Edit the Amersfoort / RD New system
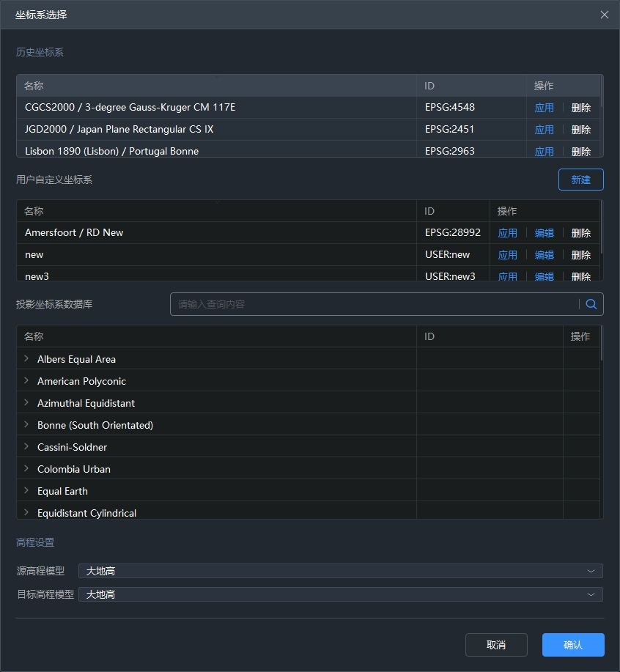This screenshot has width=620, height=672. pyautogui.click(x=544, y=233)
